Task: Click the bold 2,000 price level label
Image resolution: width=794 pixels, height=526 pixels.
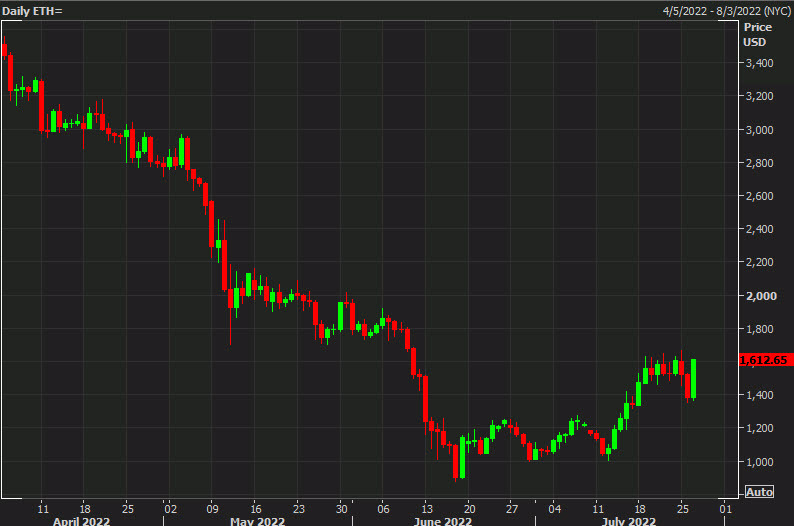Action: click(758, 296)
